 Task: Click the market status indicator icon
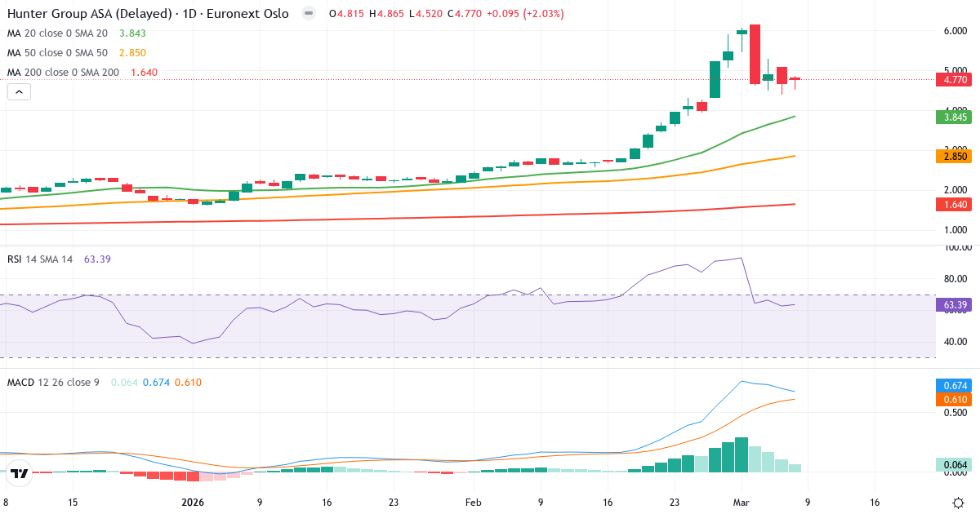(x=308, y=14)
